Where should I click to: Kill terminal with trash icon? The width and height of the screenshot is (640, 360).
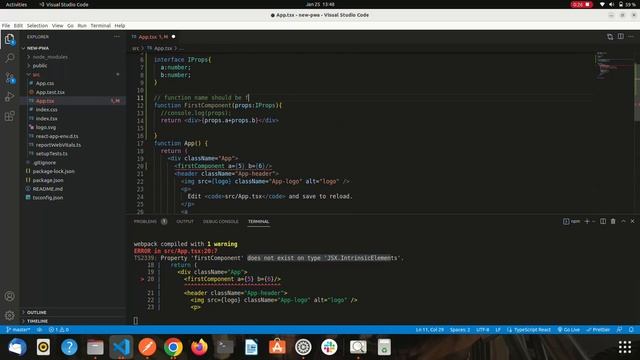(613, 221)
